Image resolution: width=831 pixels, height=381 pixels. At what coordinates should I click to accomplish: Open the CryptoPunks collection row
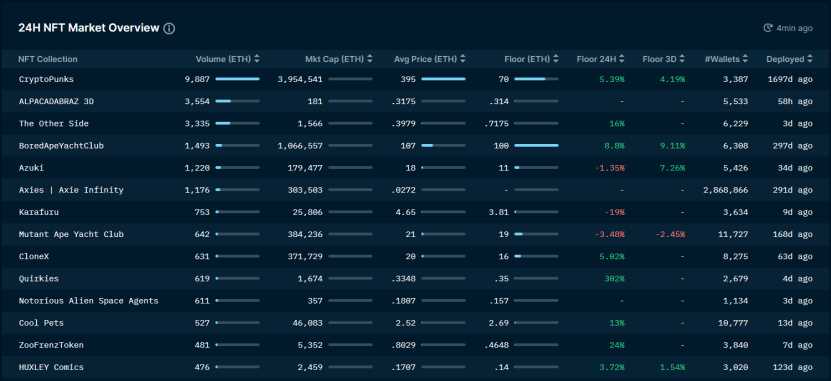coord(416,79)
